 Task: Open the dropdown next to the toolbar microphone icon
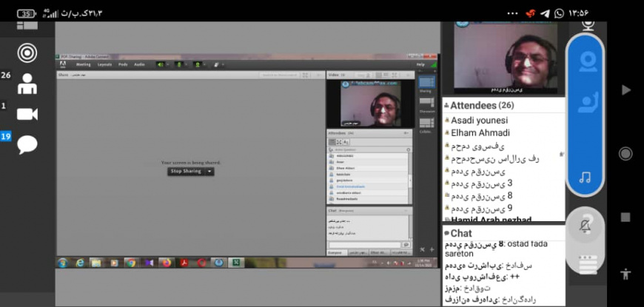pyautogui.click(x=186, y=64)
